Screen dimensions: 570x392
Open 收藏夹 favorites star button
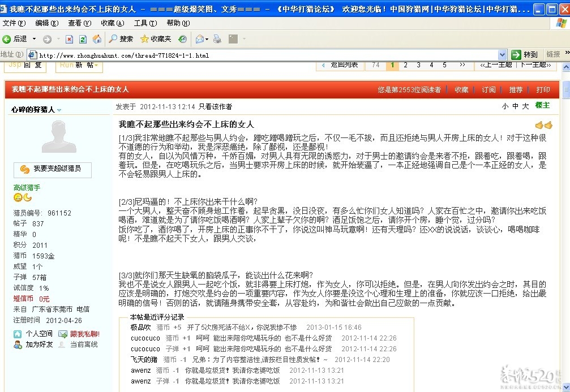tap(156, 39)
